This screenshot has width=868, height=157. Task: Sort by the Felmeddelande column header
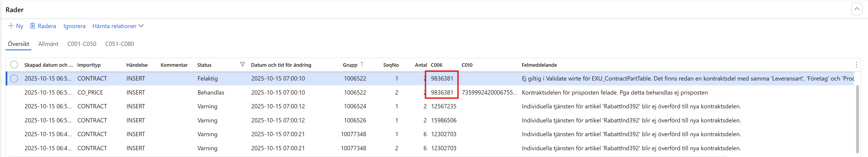(539, 65)
